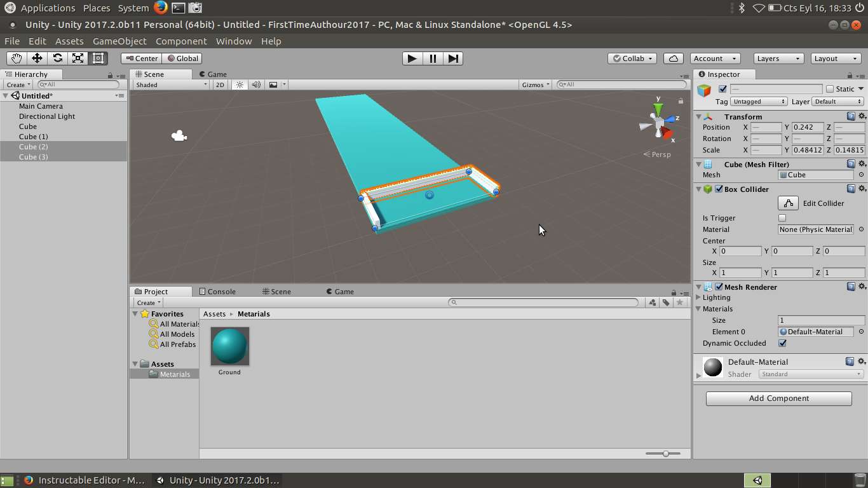Open Cube (Mesh Filter) gear settings
Viewport: 868px width, 488px height.
pos(862,164)
